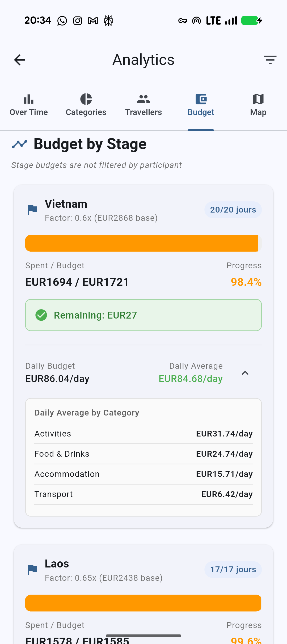Tap the Budget by Stage trend icon
This screenshot has height=644, width=287.
[x=20, y=144]
